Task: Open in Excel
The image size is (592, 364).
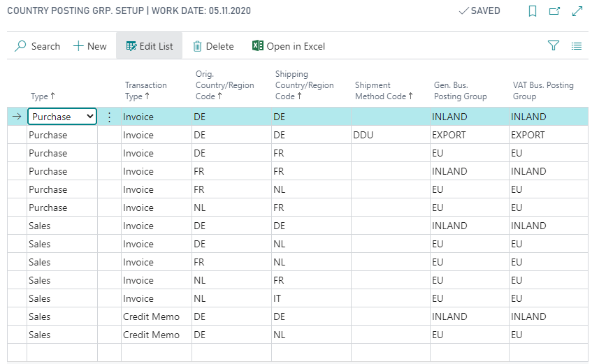Action: coord(289,46)
